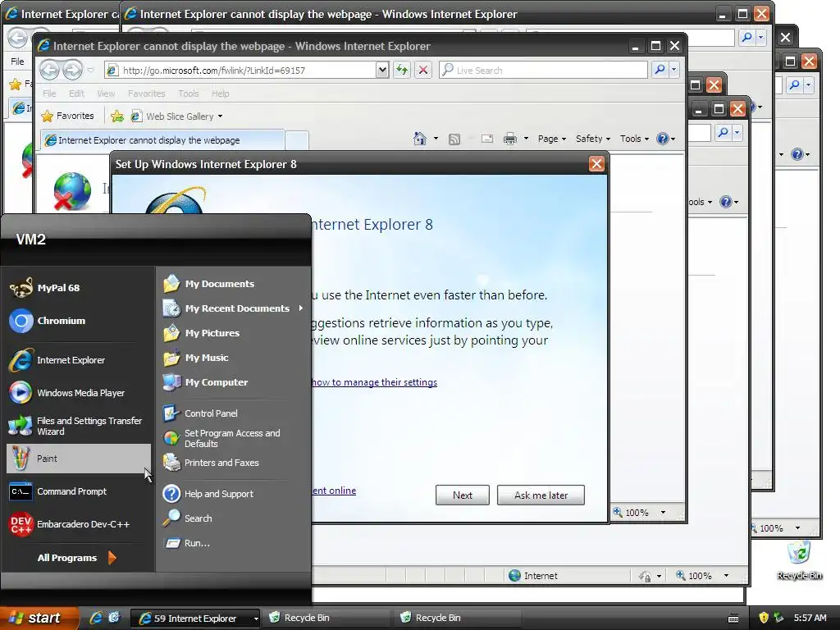840x630 pixels.
Task: Click the Refresh icon beside address bar
Action: [x=402, y=70]
